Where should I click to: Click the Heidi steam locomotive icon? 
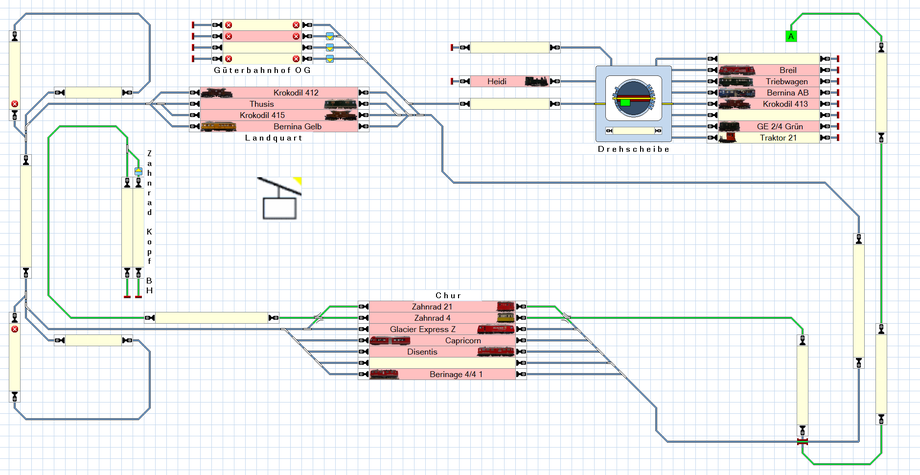(x=536, y=82)
